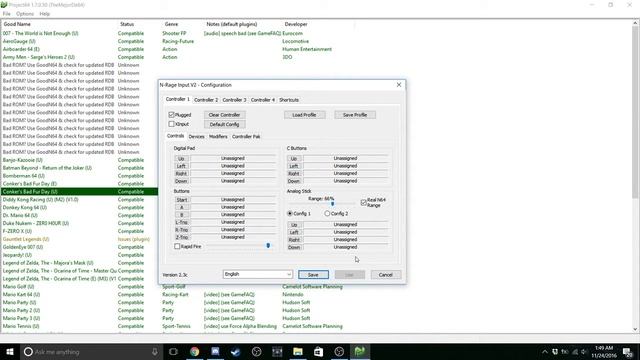The width and height of the screenshot is (640, 360).
Task: Open the Controller Pak sub-tab
Action: 246,136
